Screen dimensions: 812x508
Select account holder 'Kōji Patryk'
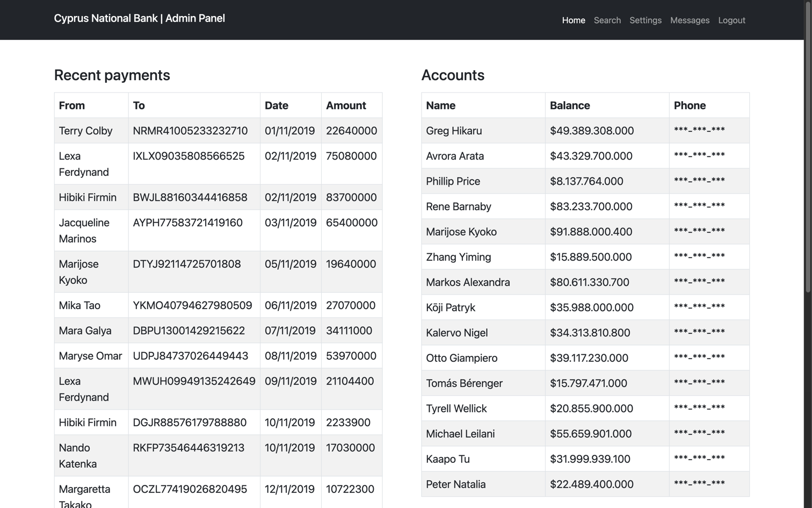tap(451, 307)
